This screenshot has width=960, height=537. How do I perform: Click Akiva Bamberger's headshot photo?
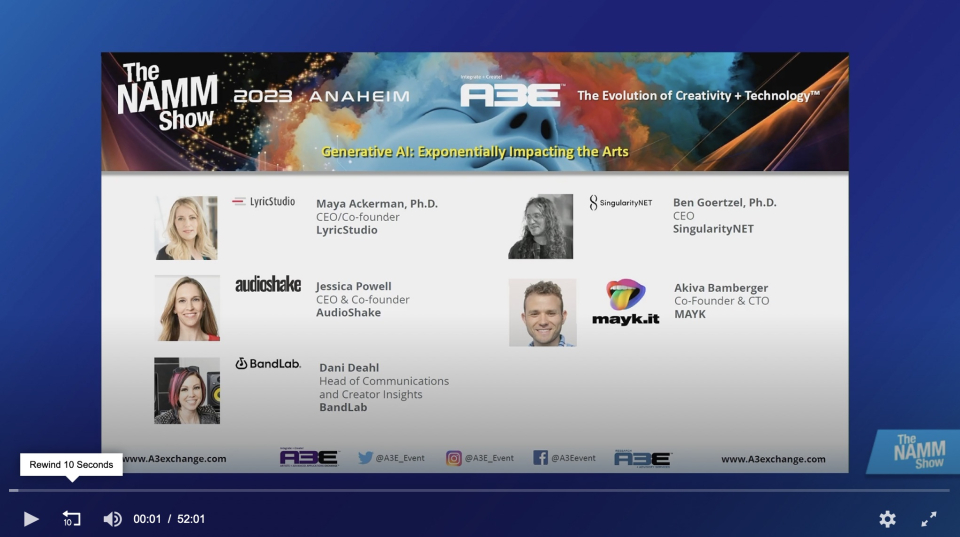(542, 312)
